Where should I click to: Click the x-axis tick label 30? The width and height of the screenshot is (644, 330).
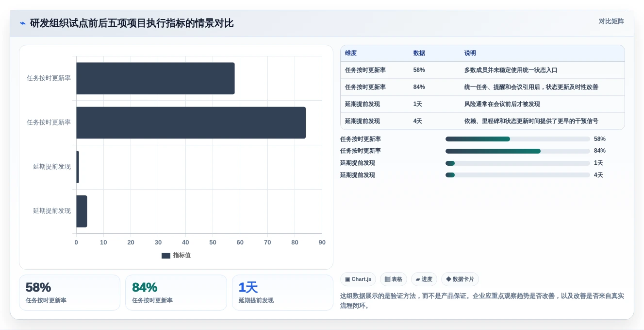(x=158, y=242)
